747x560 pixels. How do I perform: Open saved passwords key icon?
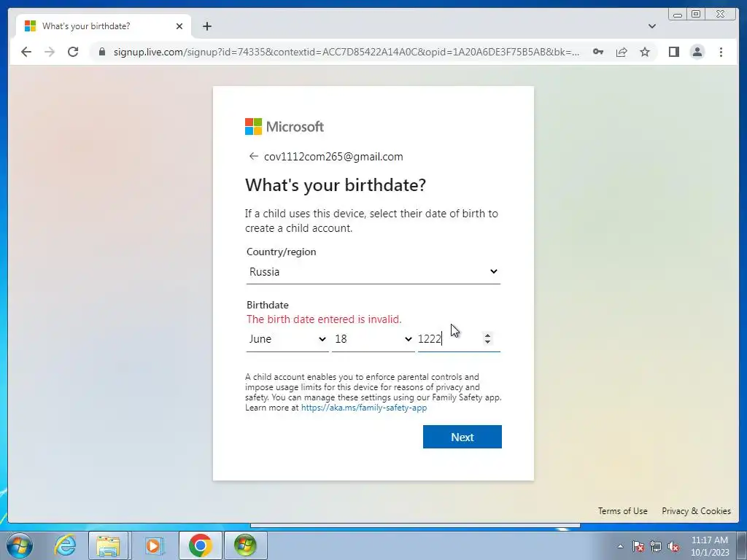pos(598,52)
